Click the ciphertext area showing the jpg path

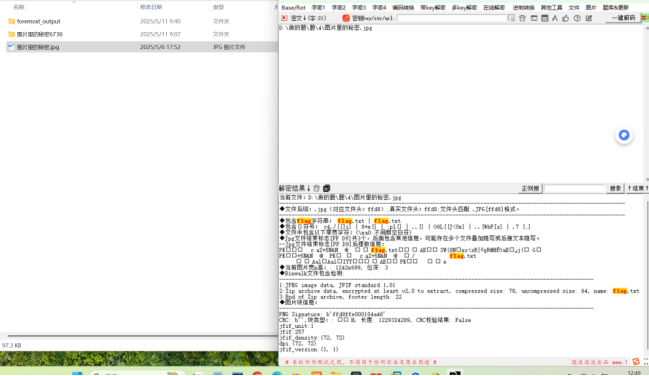(x=462, y=104)
